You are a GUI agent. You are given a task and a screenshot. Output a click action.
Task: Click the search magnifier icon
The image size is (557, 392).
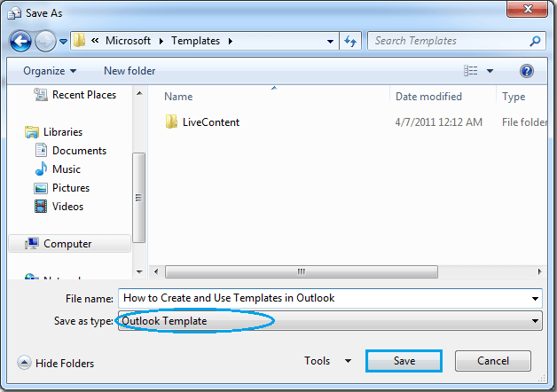535,41
